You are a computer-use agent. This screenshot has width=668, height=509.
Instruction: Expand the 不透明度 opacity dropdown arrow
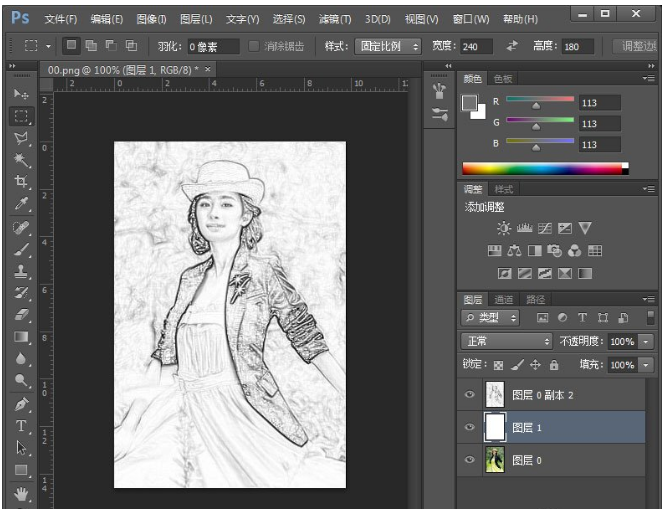coord(646,341)
